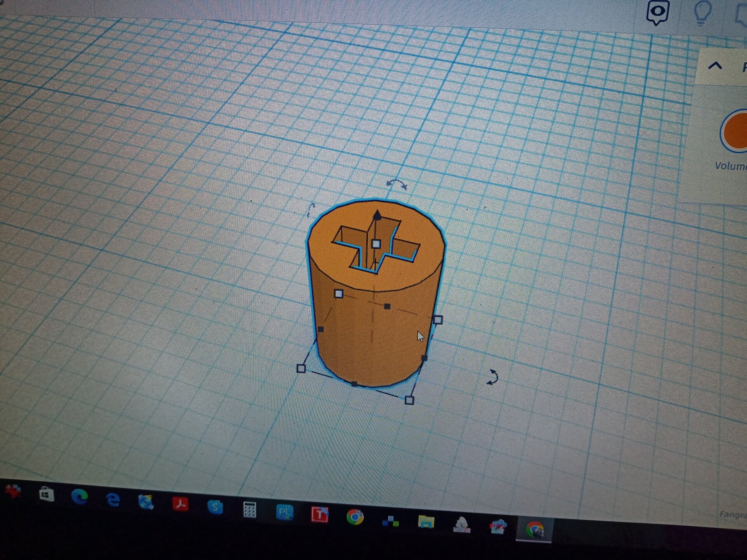Open File Explorer folder icon in the taskbar

426,521
